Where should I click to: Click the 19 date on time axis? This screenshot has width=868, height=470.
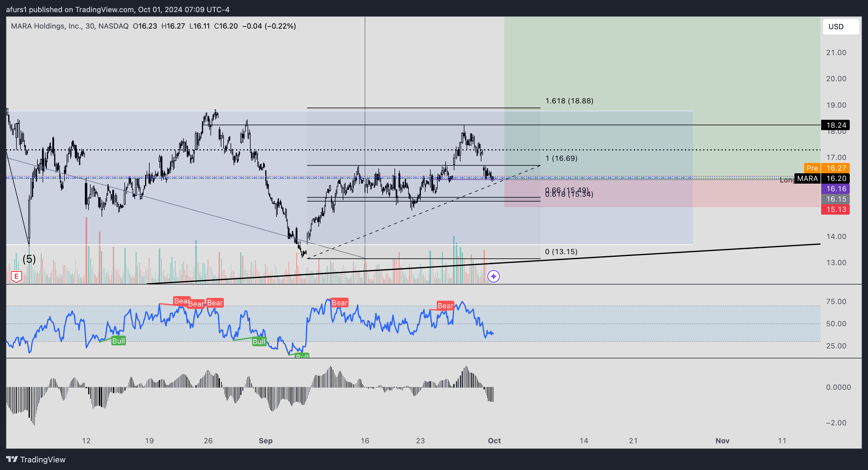149,441
